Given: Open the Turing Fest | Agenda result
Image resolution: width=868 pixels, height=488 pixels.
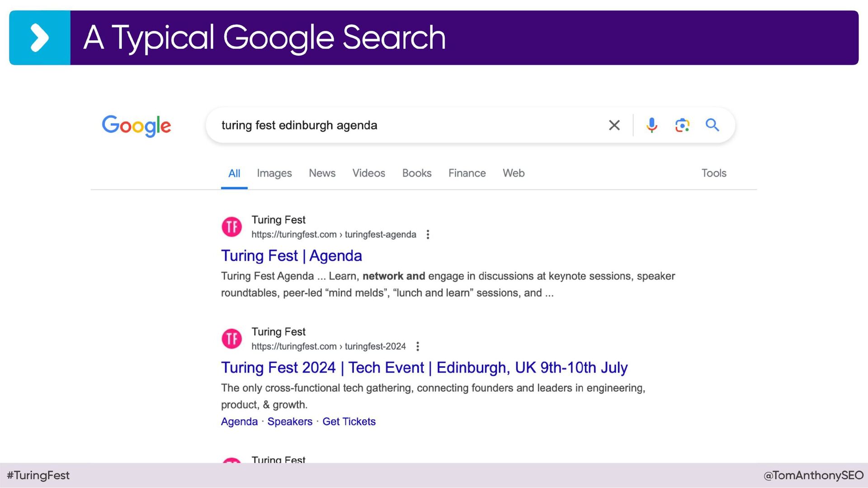Looking at the screenshot, I should [x=291, y=256].
